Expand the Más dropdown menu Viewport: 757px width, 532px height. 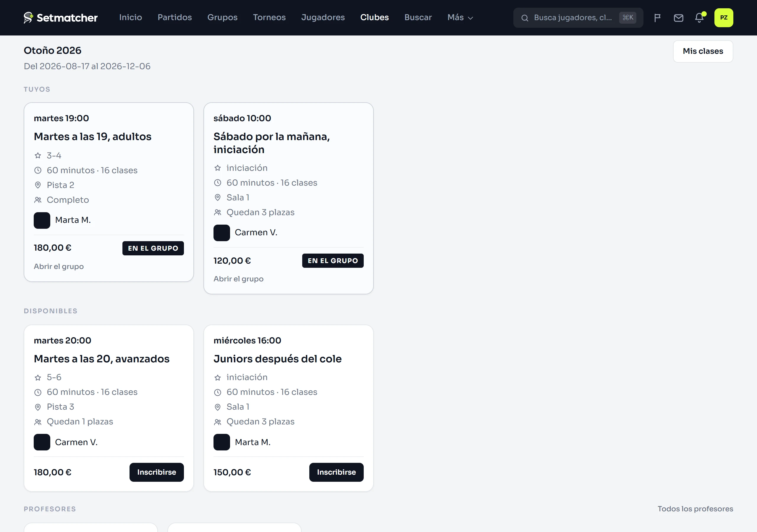pos(460,17)
